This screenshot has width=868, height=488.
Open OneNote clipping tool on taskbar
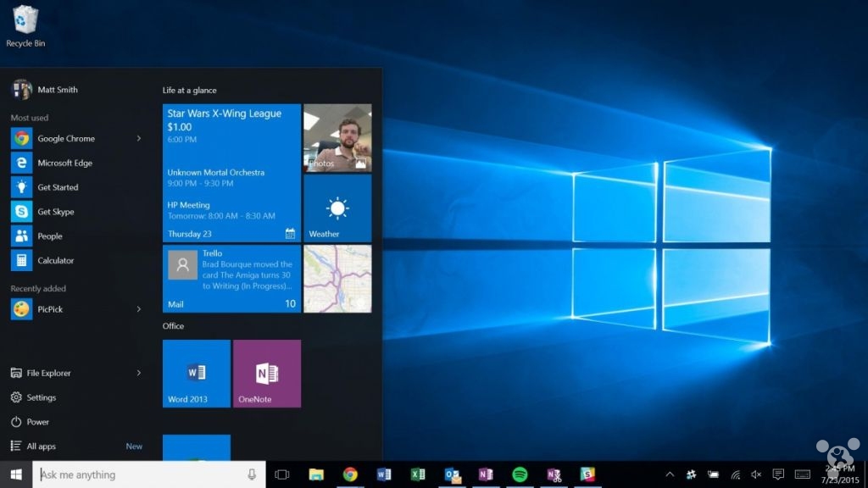[x=554, y=474]
